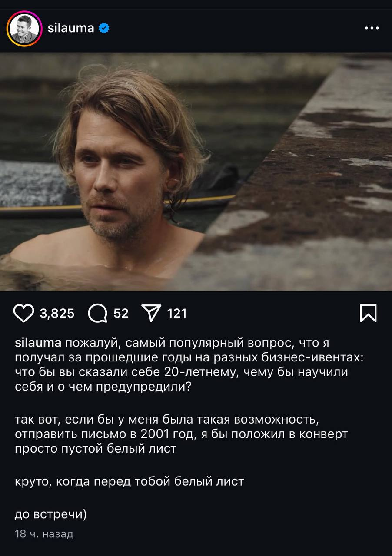Open the 52 comments count
Screen dimensions: 392x556
[121, 313]
